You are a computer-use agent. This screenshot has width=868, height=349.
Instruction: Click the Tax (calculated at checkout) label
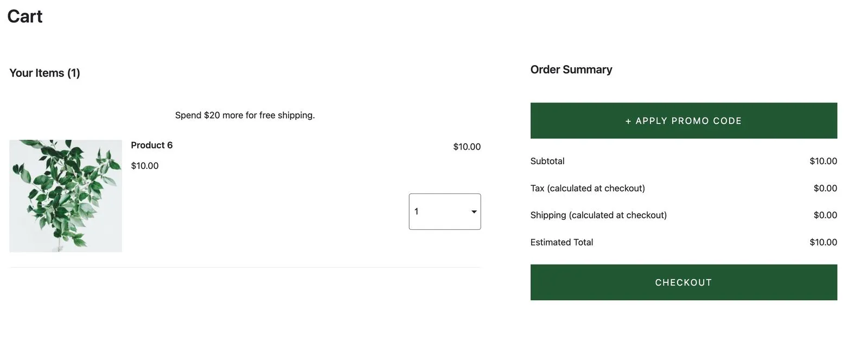click(588, 188)
